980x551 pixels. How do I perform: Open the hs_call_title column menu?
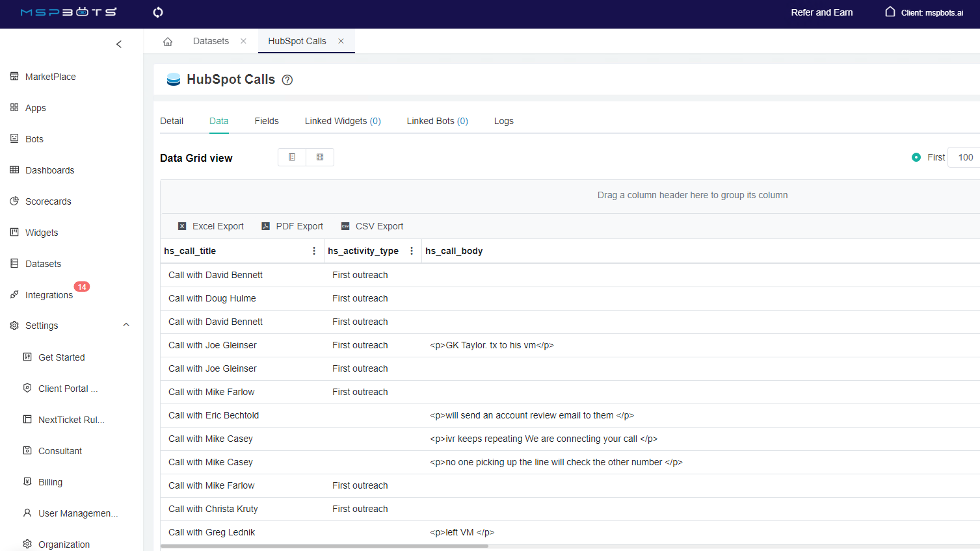[x=314, y=251]
